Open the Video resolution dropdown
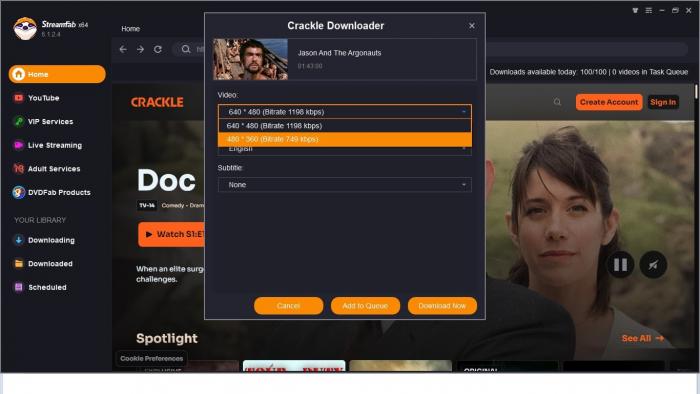The image size is (700, 394). coord(345,112)
